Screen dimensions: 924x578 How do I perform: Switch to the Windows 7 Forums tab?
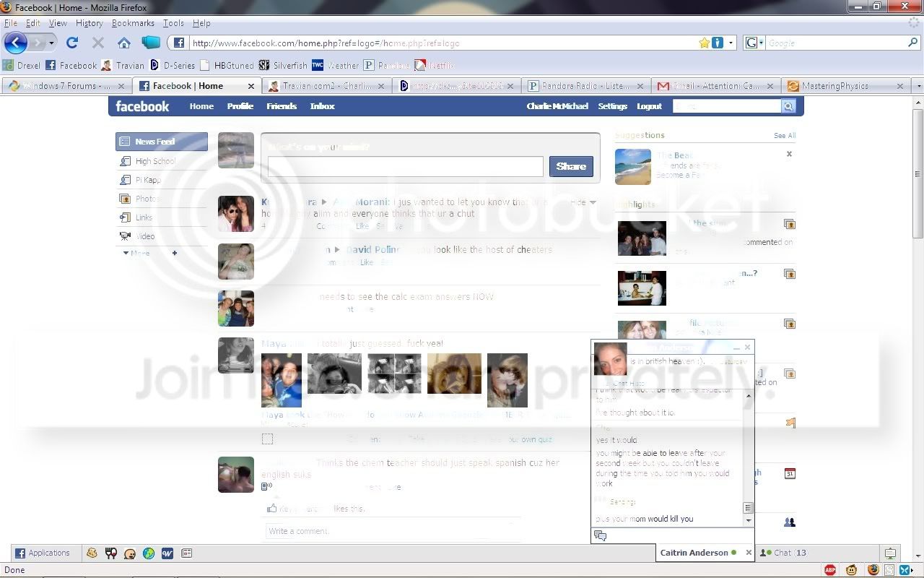pos(66,85)
